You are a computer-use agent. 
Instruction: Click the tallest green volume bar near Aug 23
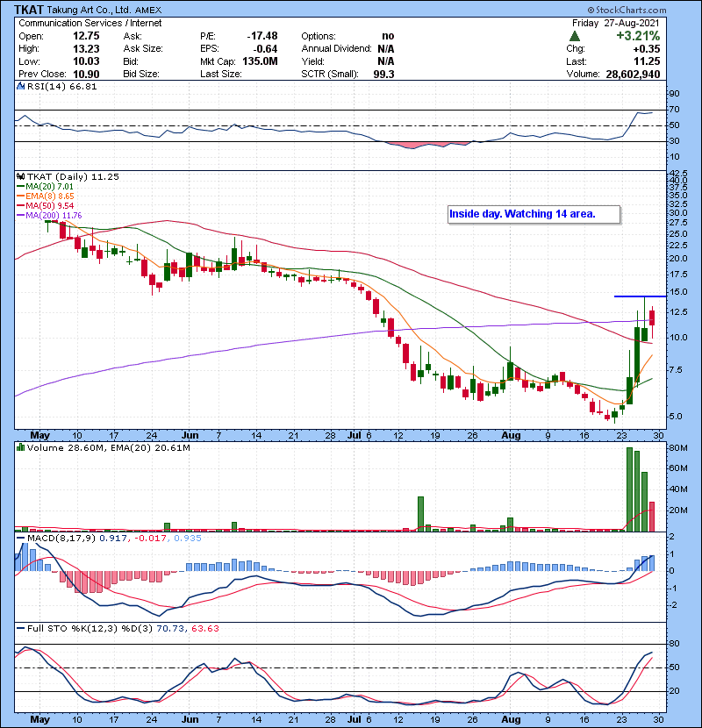tap(629, 489)
